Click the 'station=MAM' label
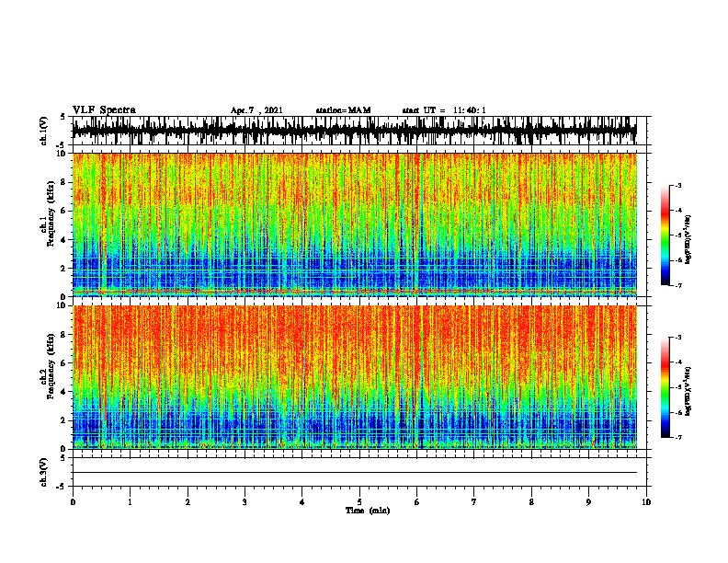This screenshot has height=563, width=728. tap(343, 110)
